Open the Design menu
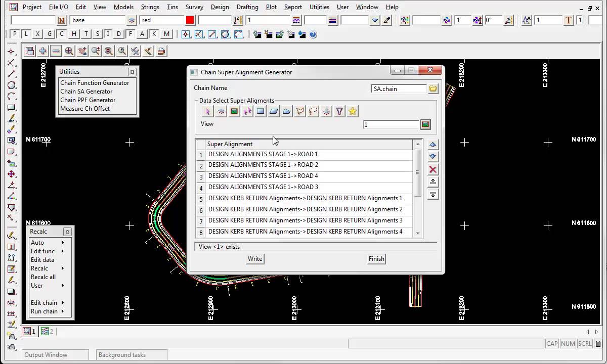Viewport: 607px width, 364px height. [x=220, y=7]
